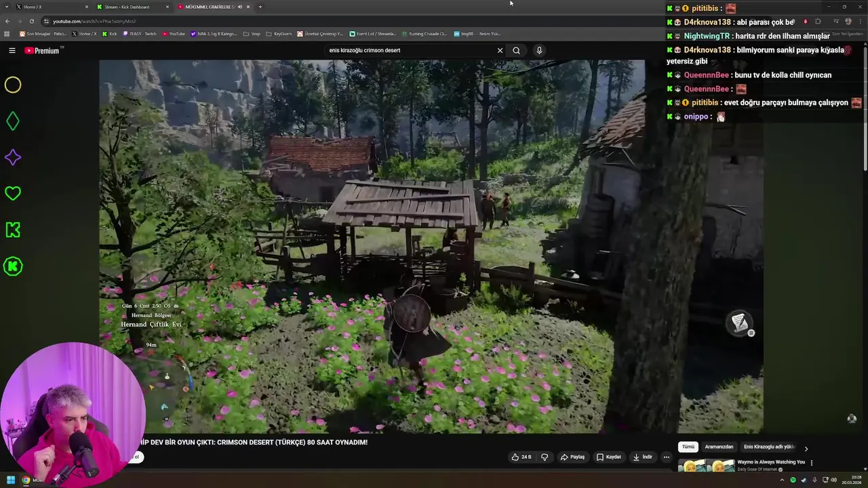Open the NBA 3. Lig bookmark
The image size is (868, 488).
(x=214, y=33)
